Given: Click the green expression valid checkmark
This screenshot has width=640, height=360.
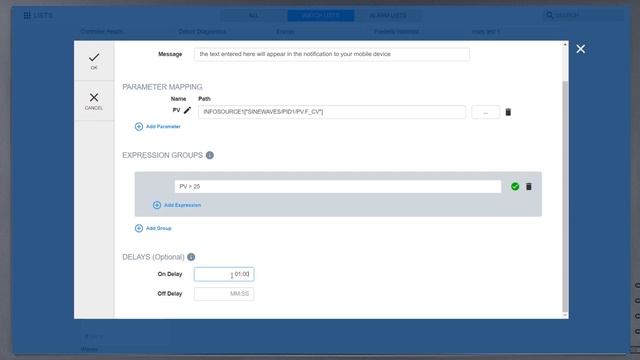Looking at the screenshot, I should tap(515, 187).
